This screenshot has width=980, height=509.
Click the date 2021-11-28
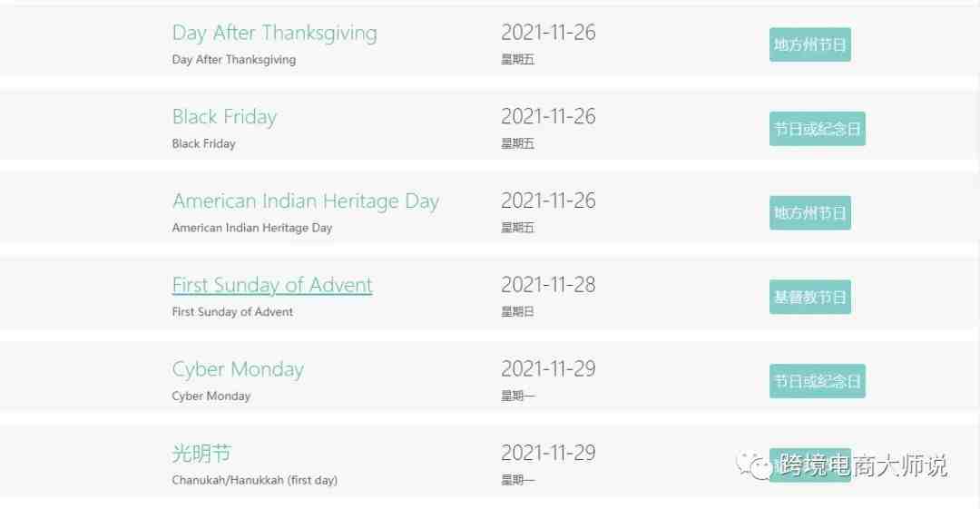(548, 285)
